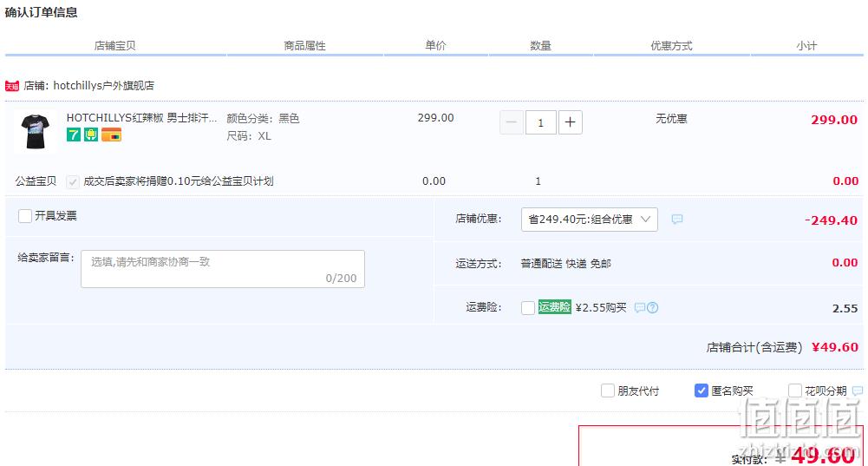Click the -249.40 discount amount
This screenshot has height=466, width=868.
tap(831, 220)
